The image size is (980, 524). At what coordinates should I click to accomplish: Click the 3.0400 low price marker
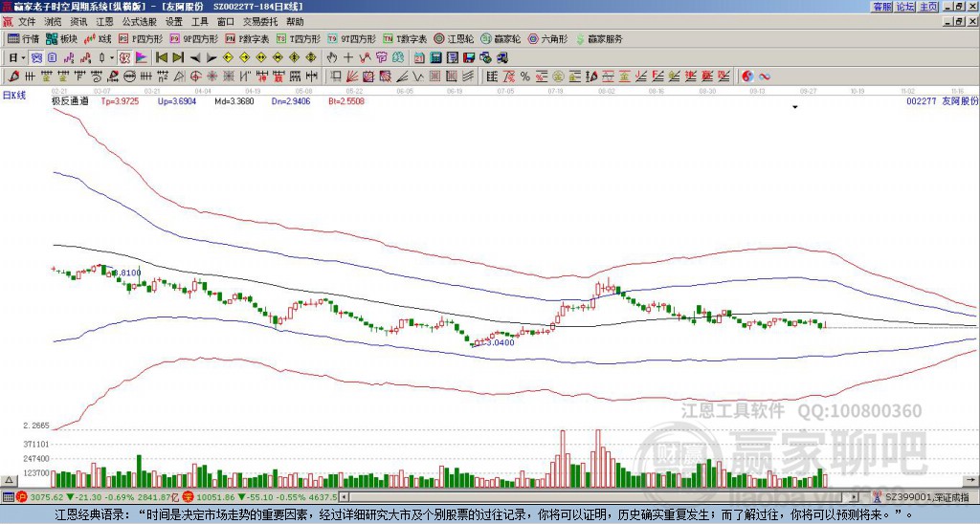pos(500,342)
